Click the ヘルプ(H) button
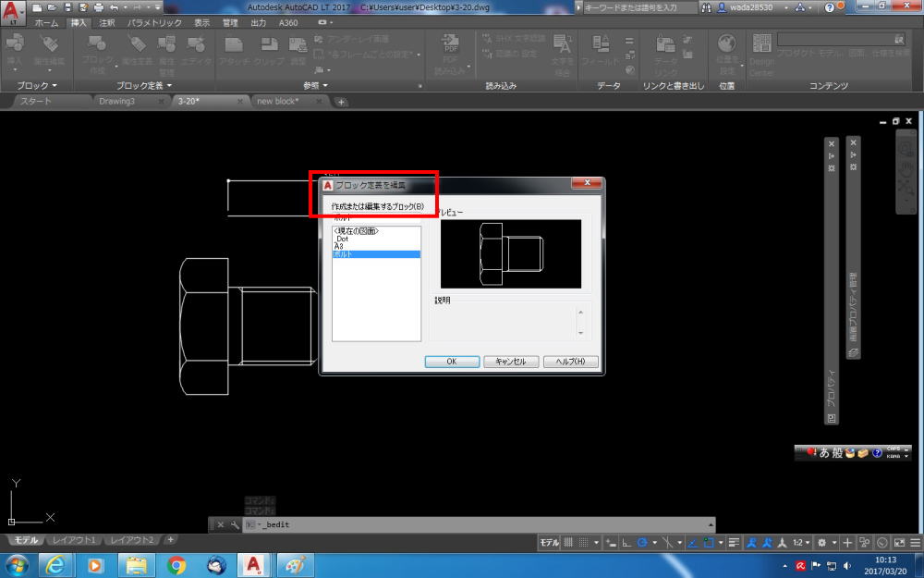The image size is (924, 578). pyautogui.click(x=570, y=362)
